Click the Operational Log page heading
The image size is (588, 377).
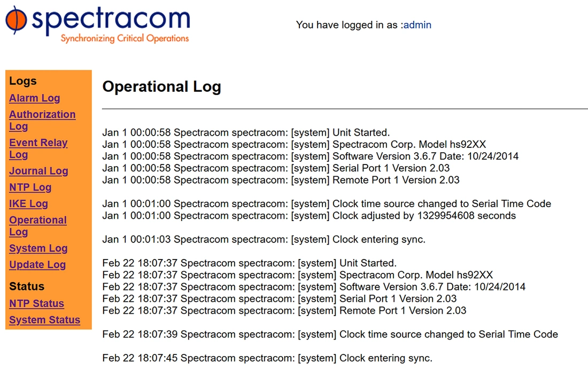click(x=161, y=87)
